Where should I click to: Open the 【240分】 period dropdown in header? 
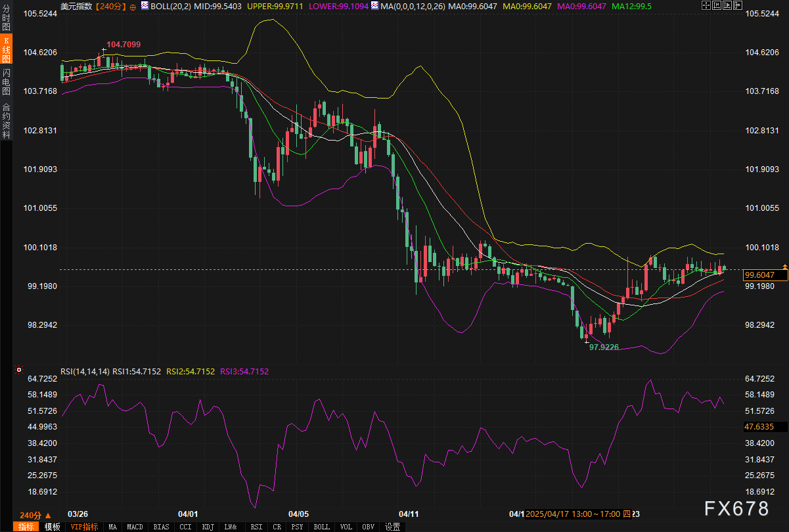click(112, 7)
